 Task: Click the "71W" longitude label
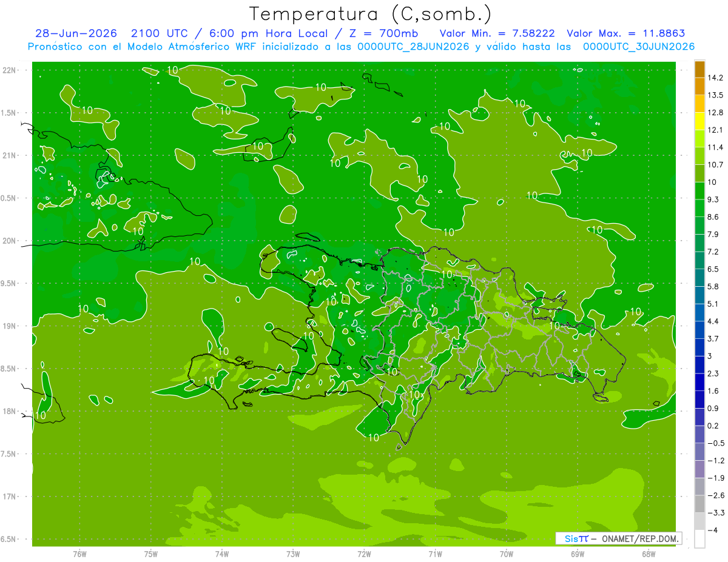[x=435, y=555]
